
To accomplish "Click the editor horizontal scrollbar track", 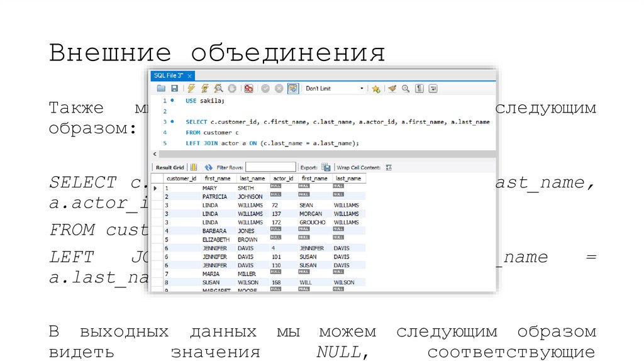I will coord(327,154).
